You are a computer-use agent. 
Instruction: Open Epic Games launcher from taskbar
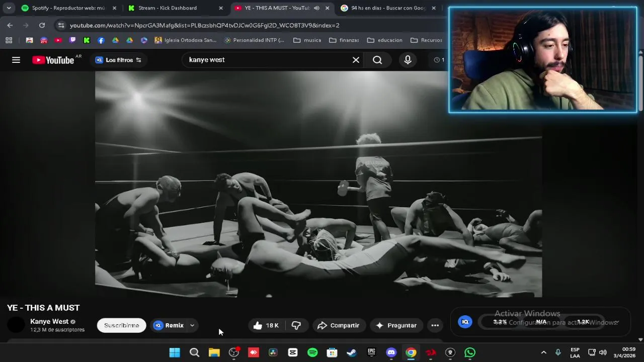coord(371,352)
